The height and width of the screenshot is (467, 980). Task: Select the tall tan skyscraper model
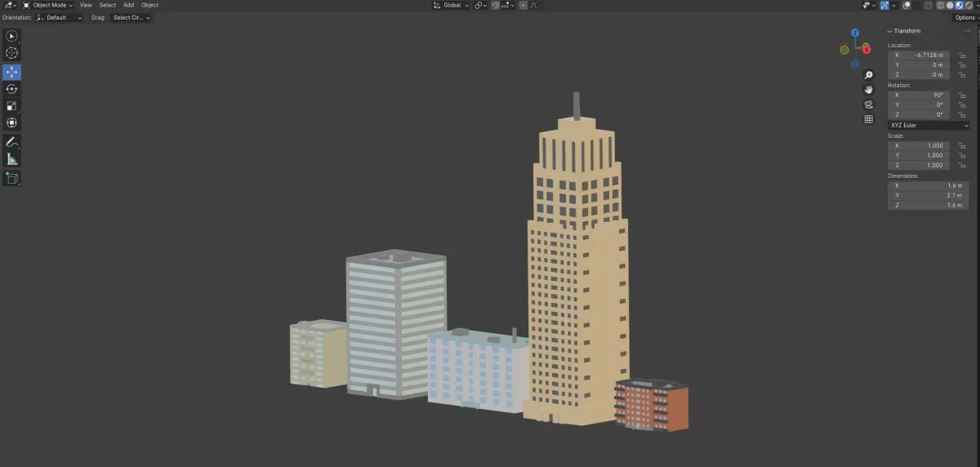576,269
